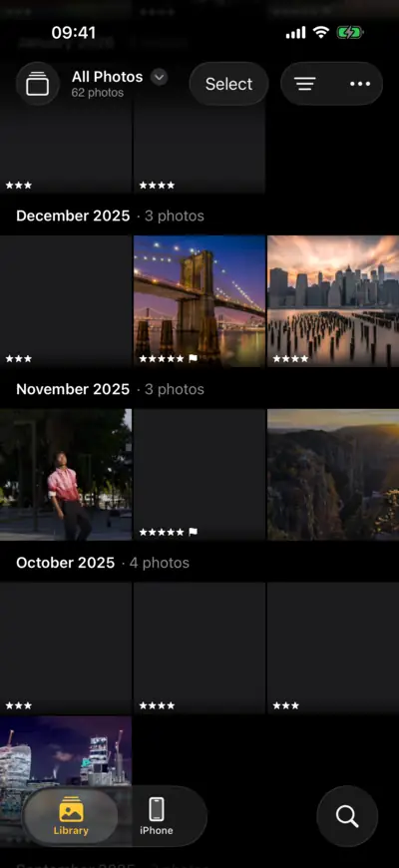Screen dimensions: 399x868
Task: Open the man in pink shirt photo
Action: pos(66,475)
